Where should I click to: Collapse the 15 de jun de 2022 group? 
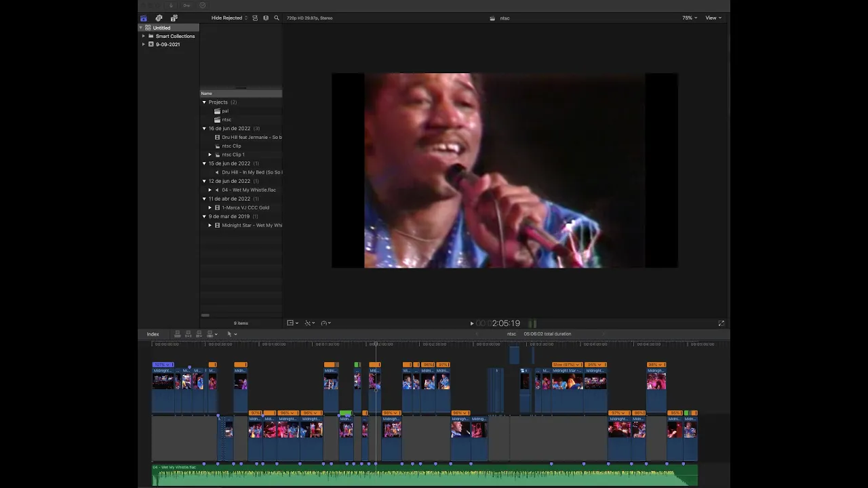point(204,163)
